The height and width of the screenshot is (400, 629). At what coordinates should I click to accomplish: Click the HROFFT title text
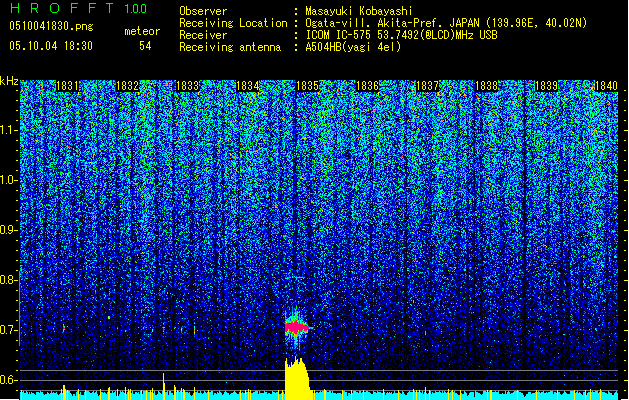tap(62, 8)
